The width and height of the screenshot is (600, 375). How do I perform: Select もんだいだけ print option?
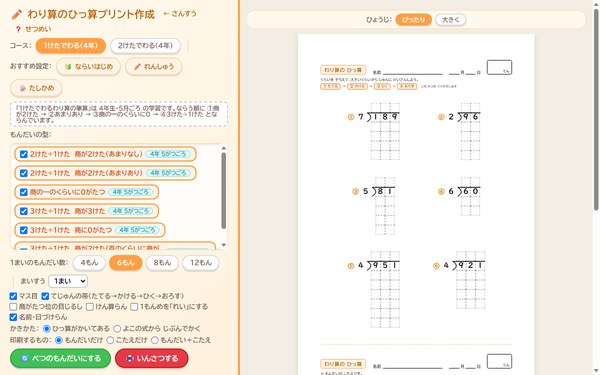coord(59,340)
